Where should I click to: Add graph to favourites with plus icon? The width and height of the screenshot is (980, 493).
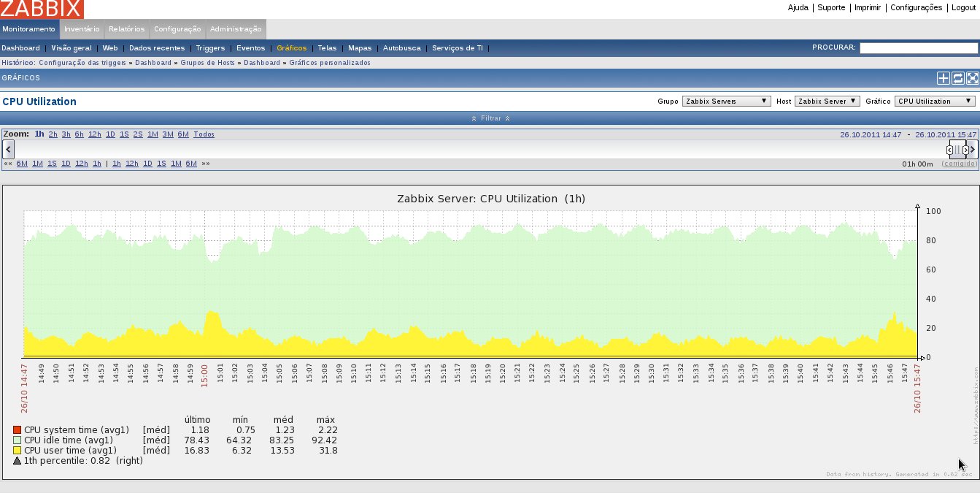(x=944, y=78)
